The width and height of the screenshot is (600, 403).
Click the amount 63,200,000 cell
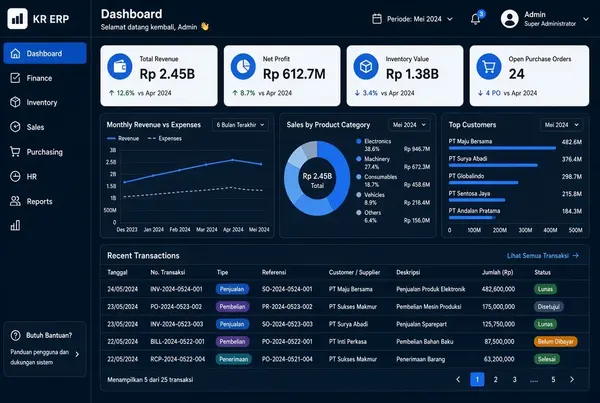[499, 359]
